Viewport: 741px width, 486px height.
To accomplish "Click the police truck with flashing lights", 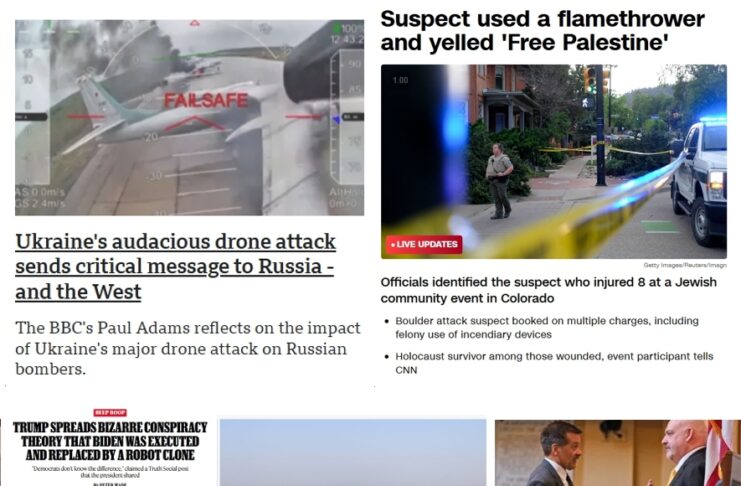I will [x=699, y=180].
